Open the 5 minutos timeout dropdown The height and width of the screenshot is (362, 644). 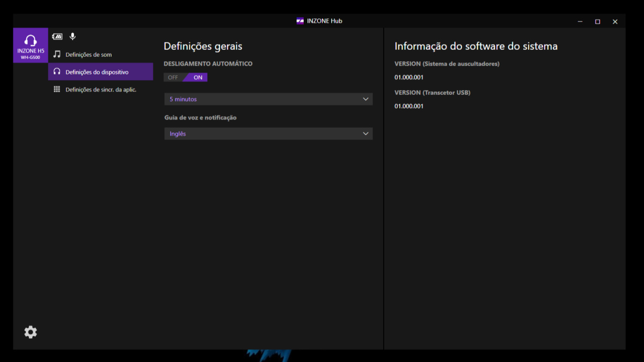(x=268, y=99)
